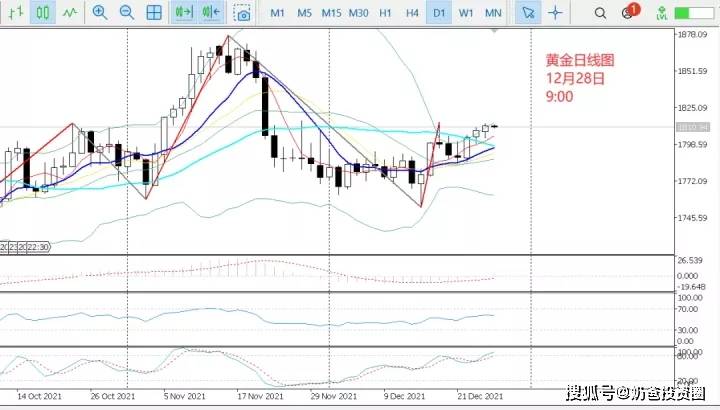Activate the arrow cursor tool
This screenshot has width=720, height=410.
coord(528,12)
